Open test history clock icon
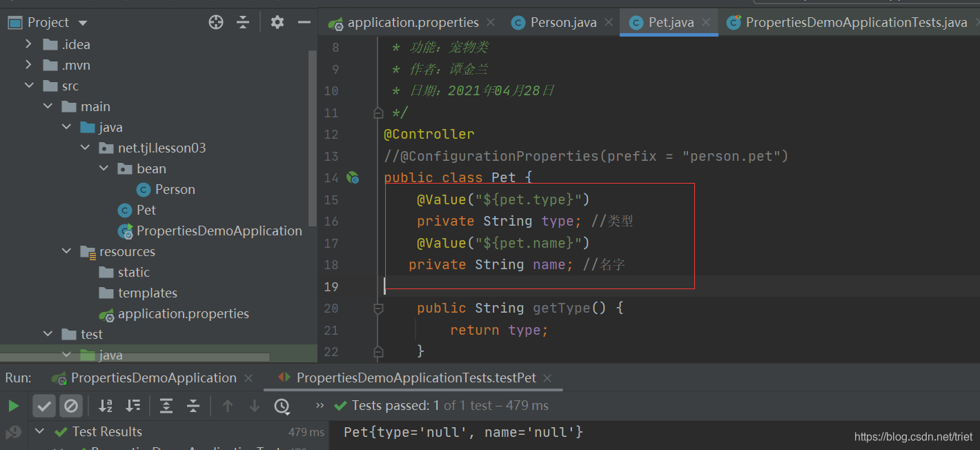The height and width of the screenshot is (450, 980). click(x=282, y=406)
